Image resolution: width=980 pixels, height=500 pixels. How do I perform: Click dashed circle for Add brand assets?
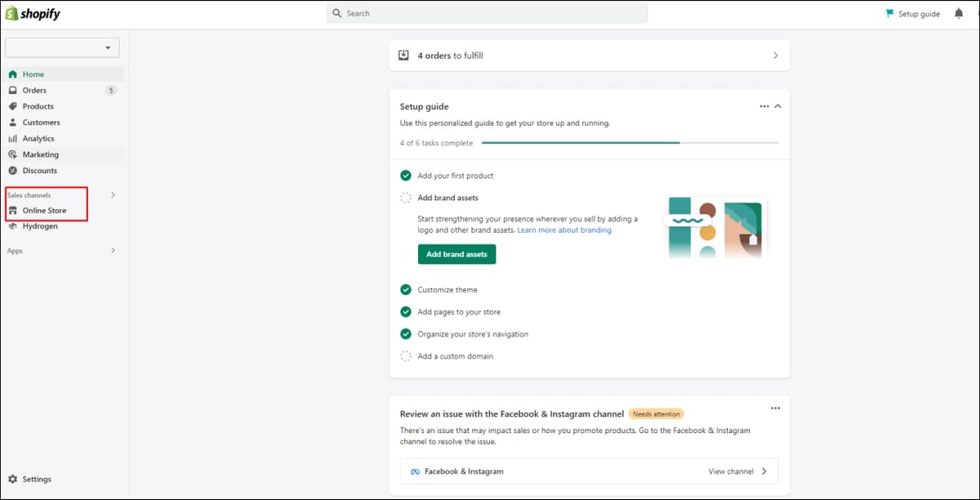406,198
